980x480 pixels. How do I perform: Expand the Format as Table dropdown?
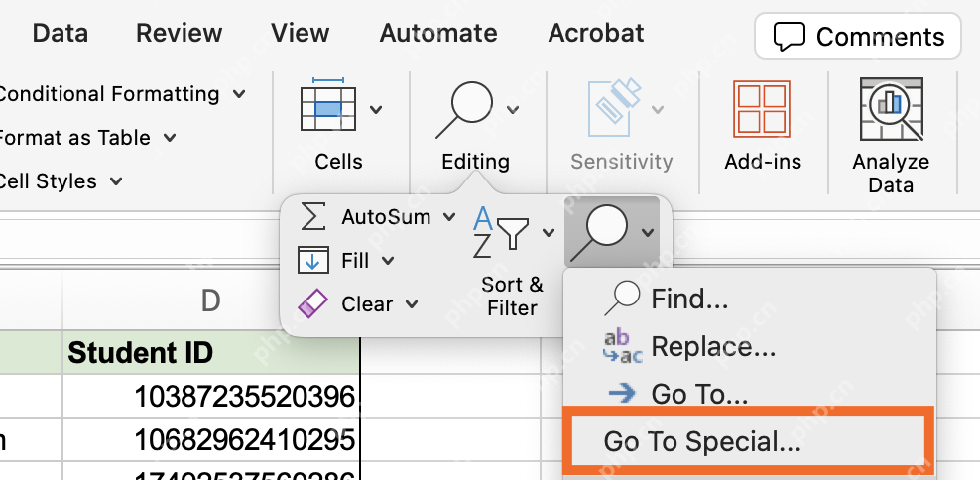(x=170, y=138)
